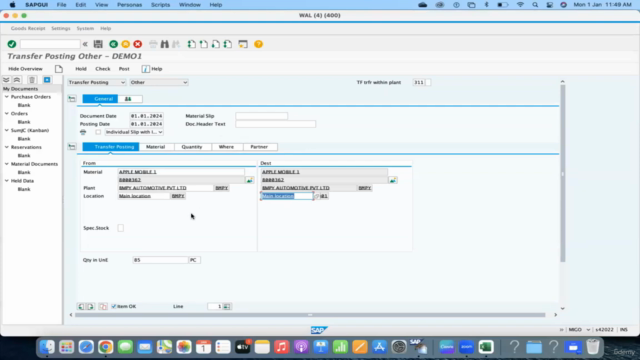Viewport: 640px width, 360px height.
Task: Click the horizontal scrollbar at bottom
Action: 310,315
